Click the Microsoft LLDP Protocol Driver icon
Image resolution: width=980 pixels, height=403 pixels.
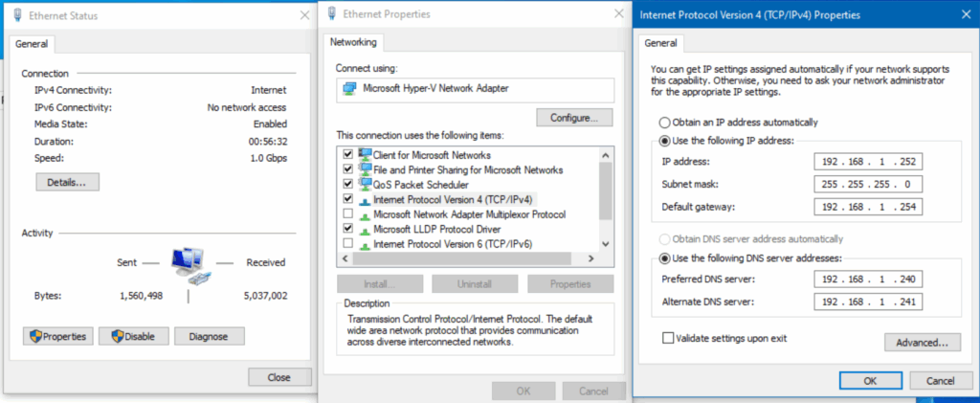click(x=365, y=230)
